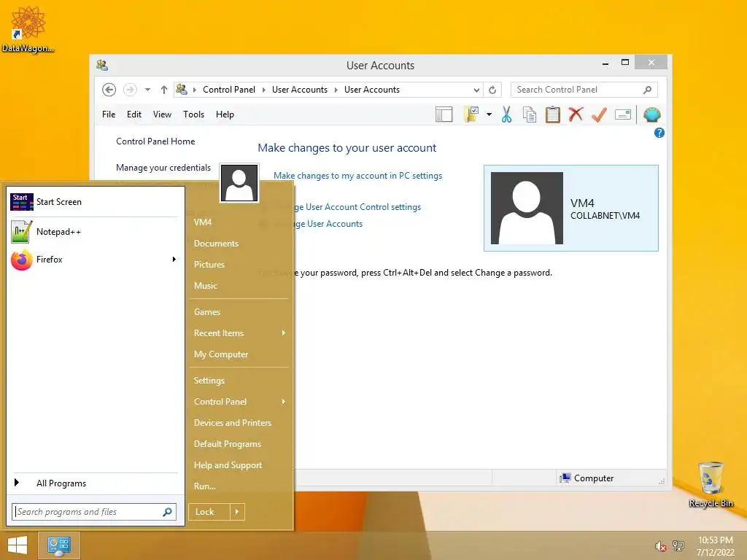Click the first User Accounts address breadcrumb
Image resolution: width=747 pixels, height=560 pixels.
coord(300,90)
